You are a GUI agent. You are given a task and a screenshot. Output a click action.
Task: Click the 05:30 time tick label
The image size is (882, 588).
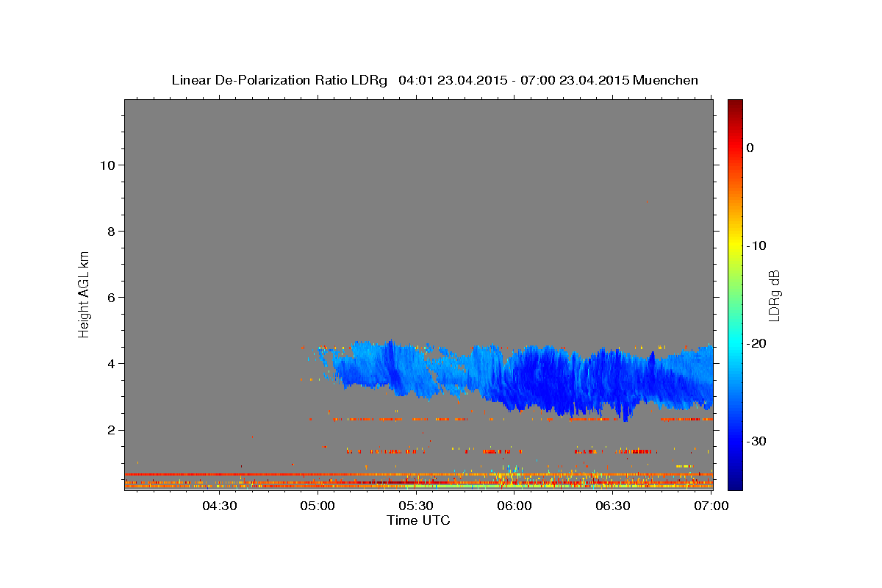416,506
